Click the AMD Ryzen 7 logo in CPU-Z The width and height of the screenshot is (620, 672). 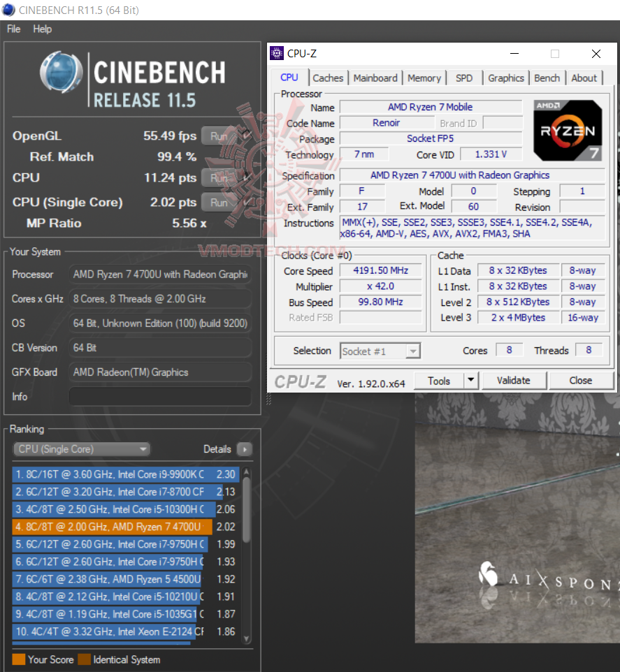(568, 131)
